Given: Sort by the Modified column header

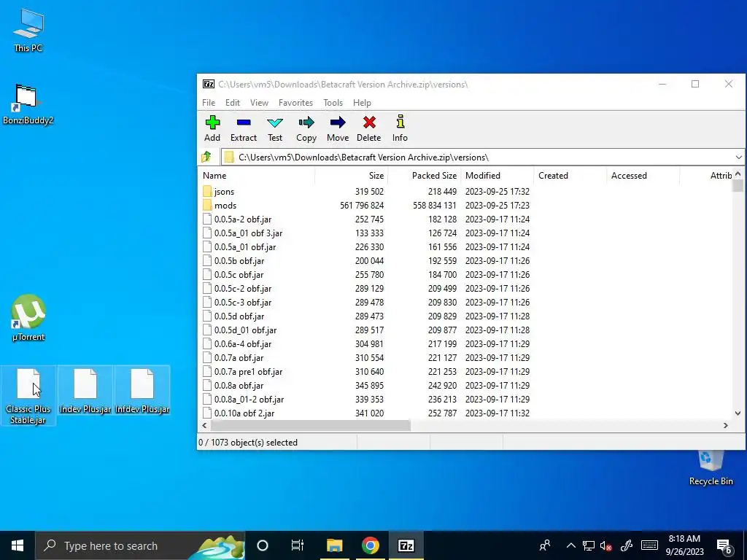Looking at the screenshot, I should (x=498, y=176).
